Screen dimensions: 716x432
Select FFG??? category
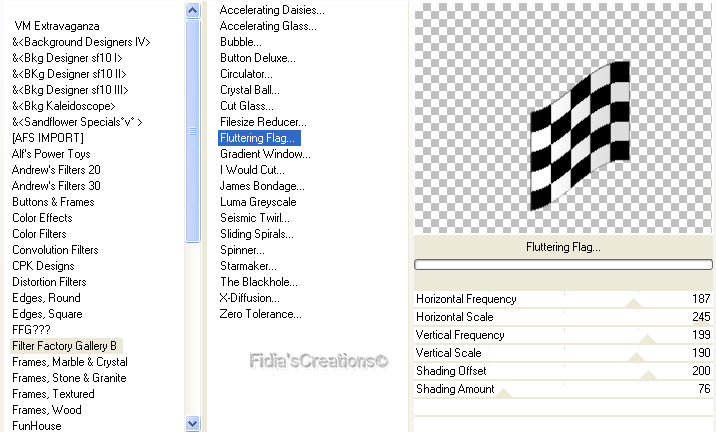point(31,330)
